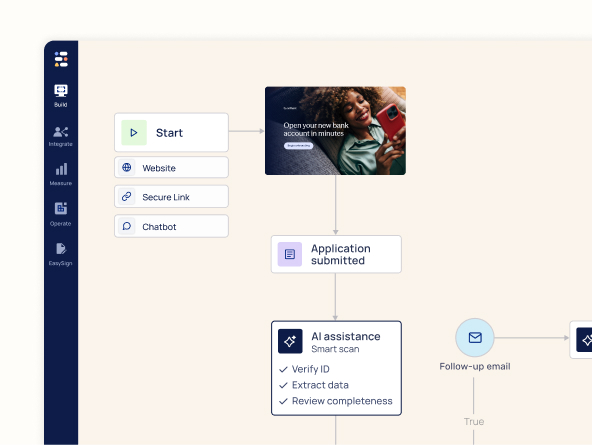Click the green play icon on Start
592x445 pixels.
pyautogui.click(x=134, y=132)
